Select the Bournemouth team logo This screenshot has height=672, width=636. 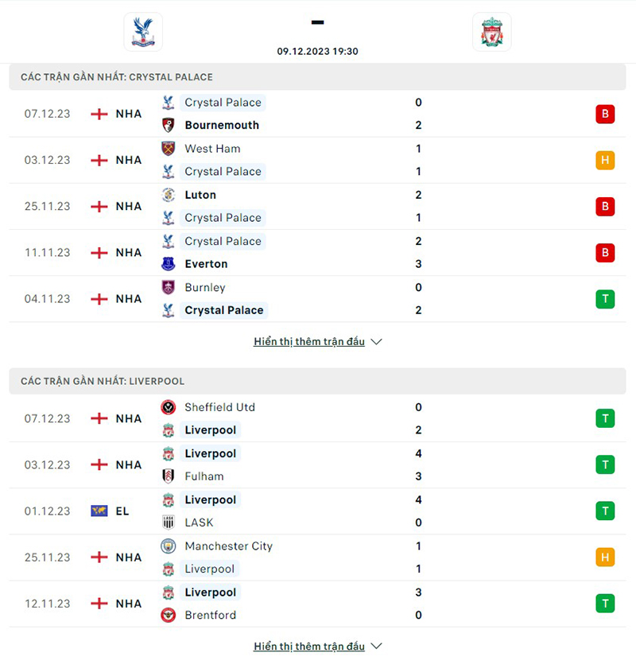coord(168,125)
